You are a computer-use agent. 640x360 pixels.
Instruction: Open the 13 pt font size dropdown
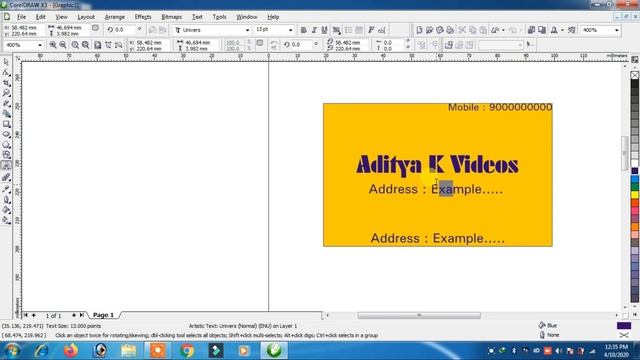click(290, 30)
